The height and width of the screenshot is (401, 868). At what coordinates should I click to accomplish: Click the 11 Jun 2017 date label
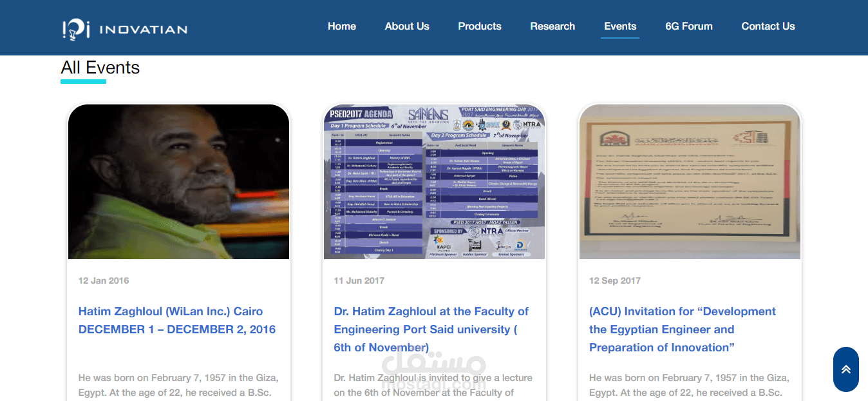point(359,280)
